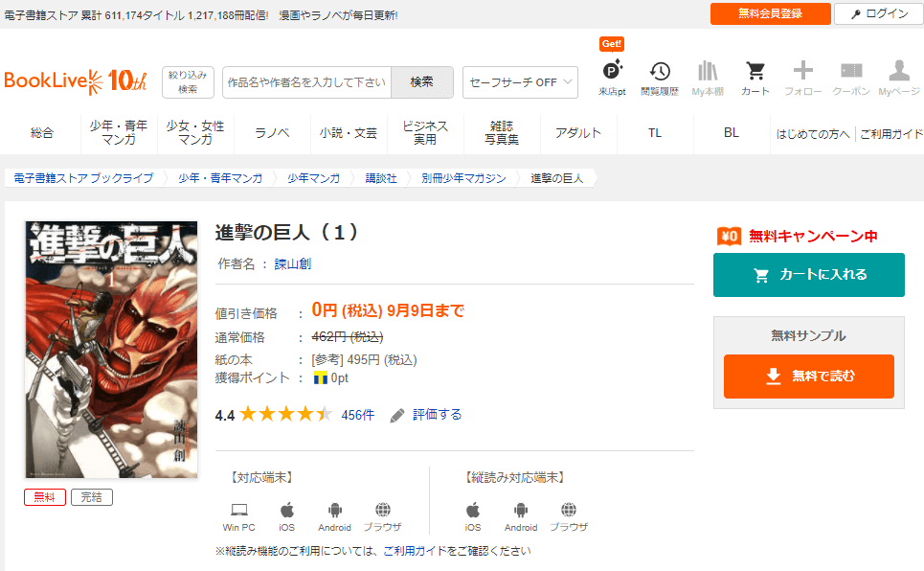Viewport: 924px width, 571px height.
Task: Expand the セーフサーチ OFF dropdown
Action: pos(520,82)
